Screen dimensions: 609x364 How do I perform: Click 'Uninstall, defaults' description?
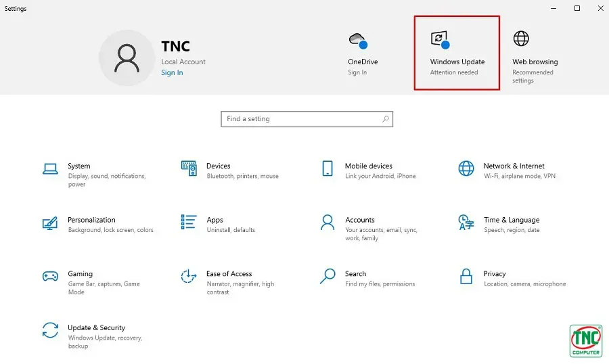pyautogui.click(x=231, y=230)
